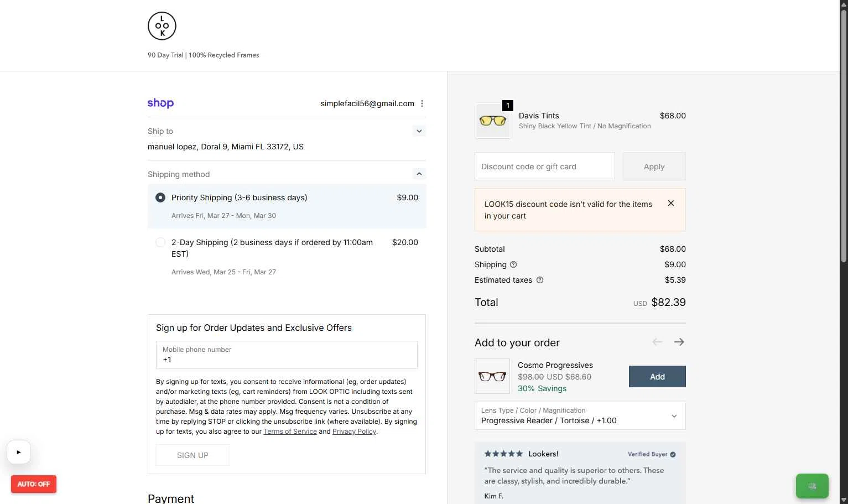Open the Terms of Service link
848x504 pixels.
[290, 432]
